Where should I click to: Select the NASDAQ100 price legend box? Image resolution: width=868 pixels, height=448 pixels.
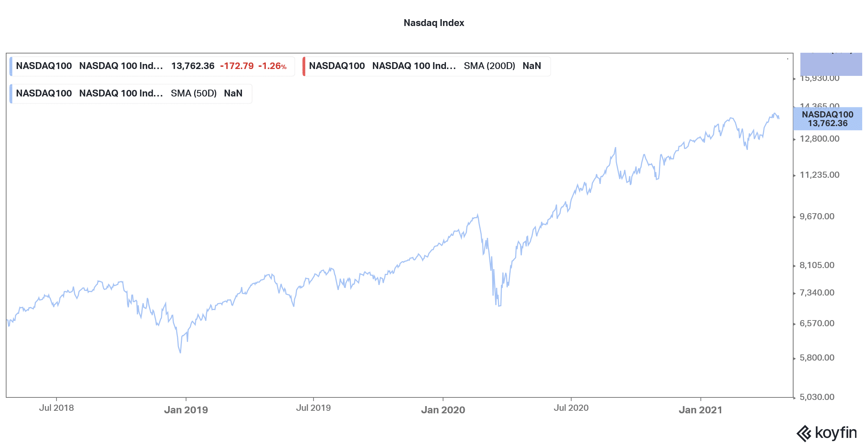coord(152,66)
